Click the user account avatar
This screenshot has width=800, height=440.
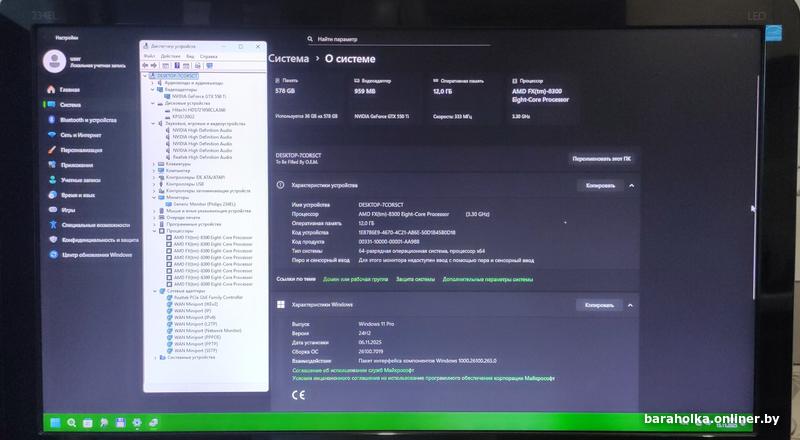click(54, 61)
